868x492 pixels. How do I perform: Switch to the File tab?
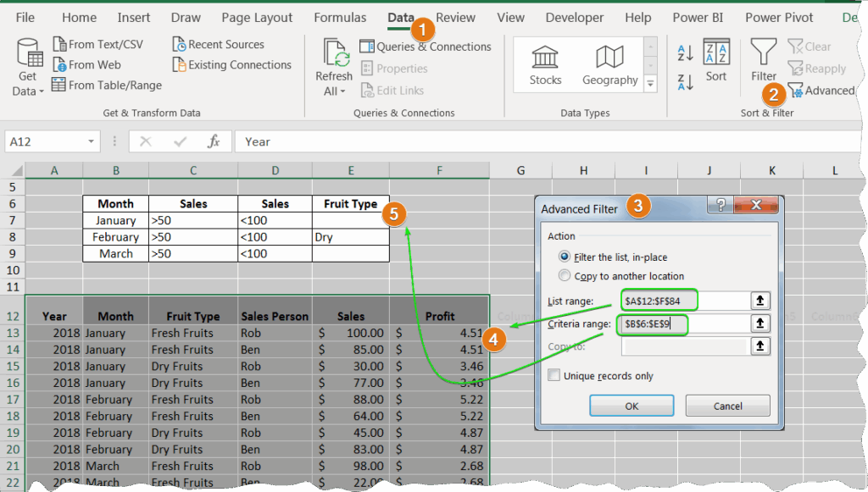(x=25, y=18)
